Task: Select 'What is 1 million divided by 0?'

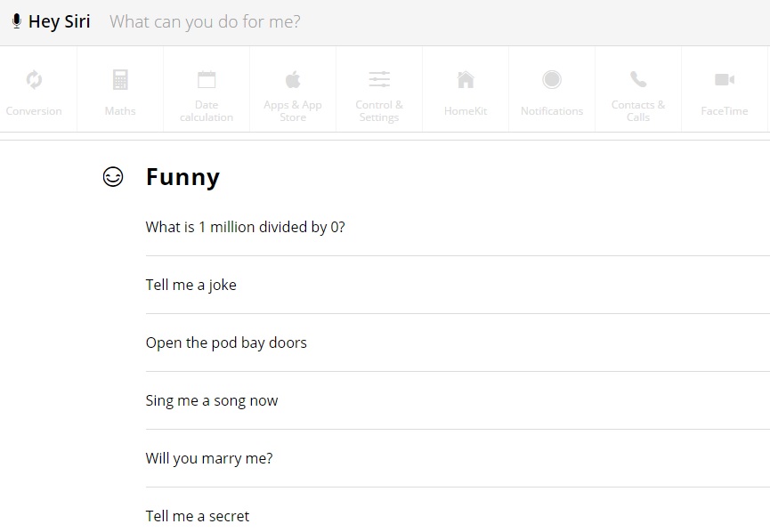Action: point(458,227)
